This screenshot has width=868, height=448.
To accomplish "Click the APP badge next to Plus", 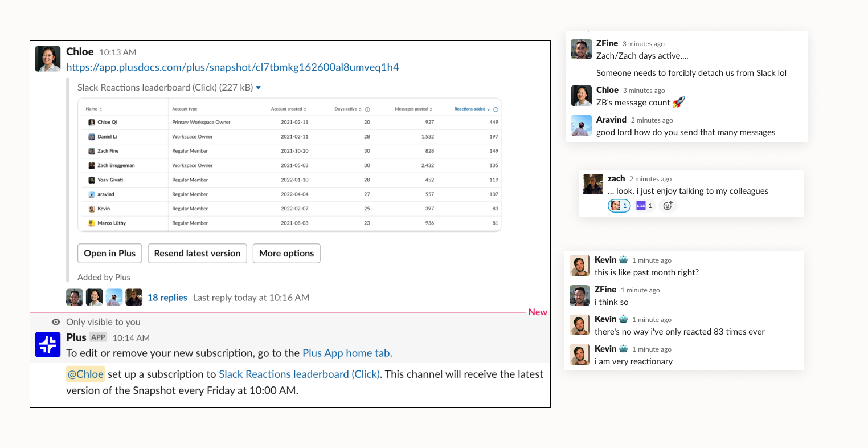I will coord(99,337).
